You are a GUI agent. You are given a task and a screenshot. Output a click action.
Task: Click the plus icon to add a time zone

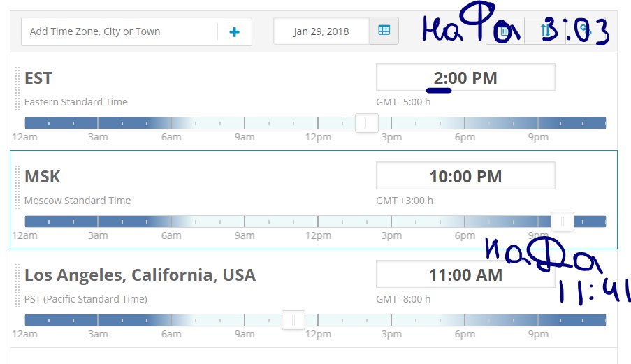tap(235, 31)
